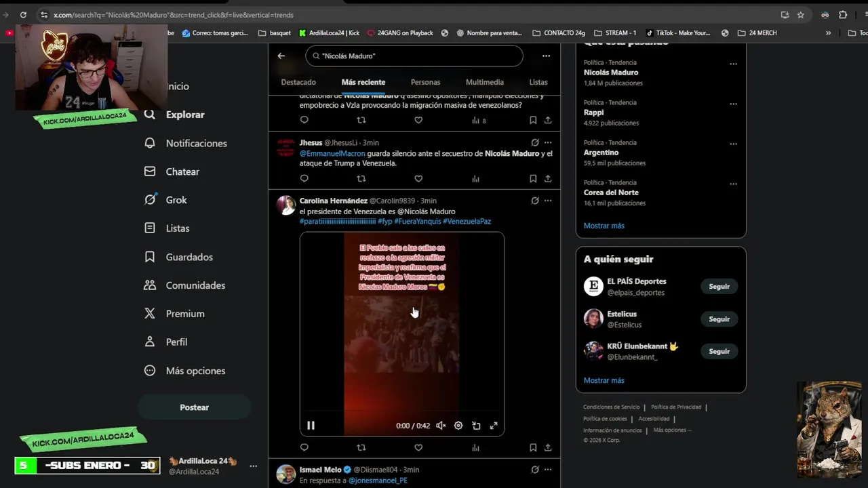
Task: Bookmark Jhesus's post
Action: tap(533, 179)
